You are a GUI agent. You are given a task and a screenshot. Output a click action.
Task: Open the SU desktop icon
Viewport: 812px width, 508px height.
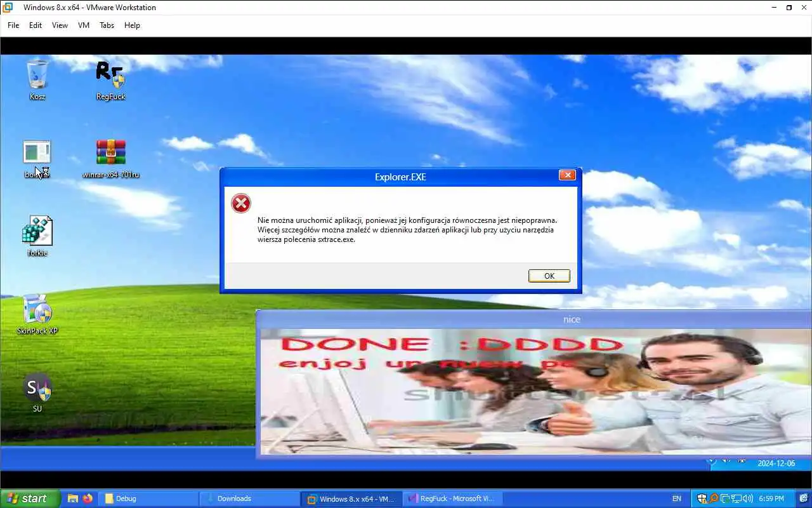pyautogui.click(x=37, y=392)
